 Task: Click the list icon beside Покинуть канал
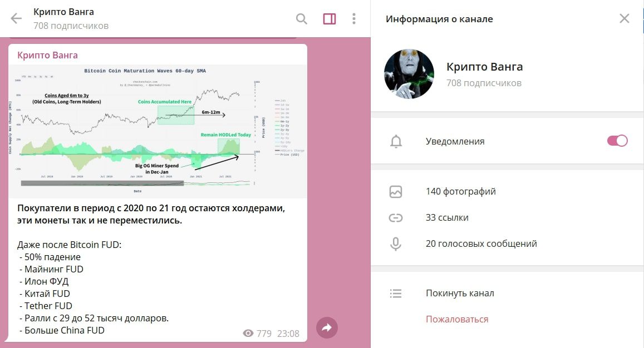(x=396, y=294)
